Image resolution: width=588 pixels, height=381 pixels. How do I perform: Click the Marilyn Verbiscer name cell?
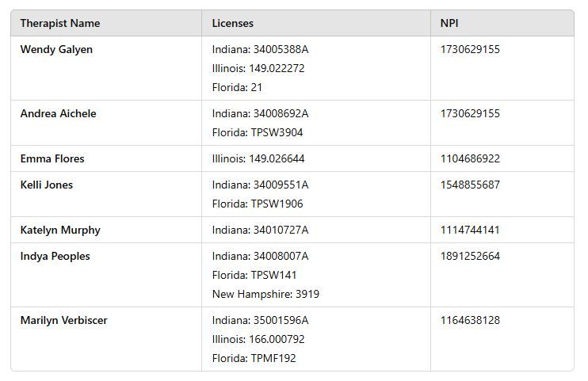[64, 320]
